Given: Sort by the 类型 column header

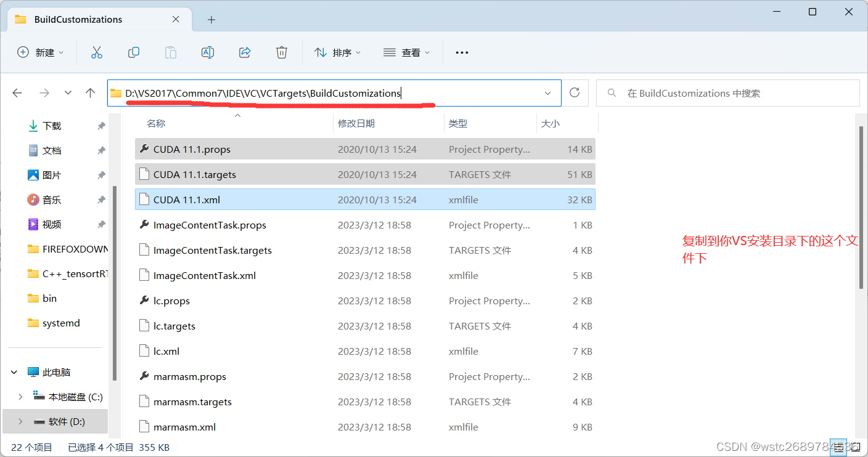Looking at the screenshot, I should (458, 123).
